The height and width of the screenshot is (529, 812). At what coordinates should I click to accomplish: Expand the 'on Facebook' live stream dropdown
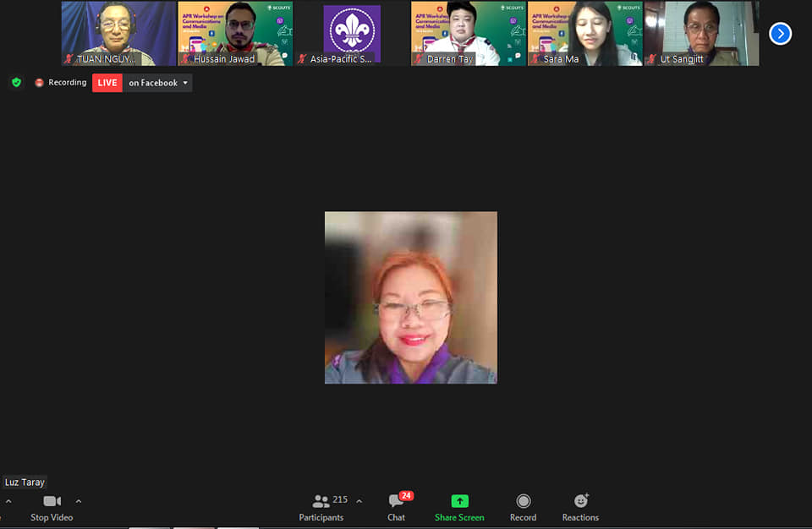pyautogui.click(x=185, y=83)
